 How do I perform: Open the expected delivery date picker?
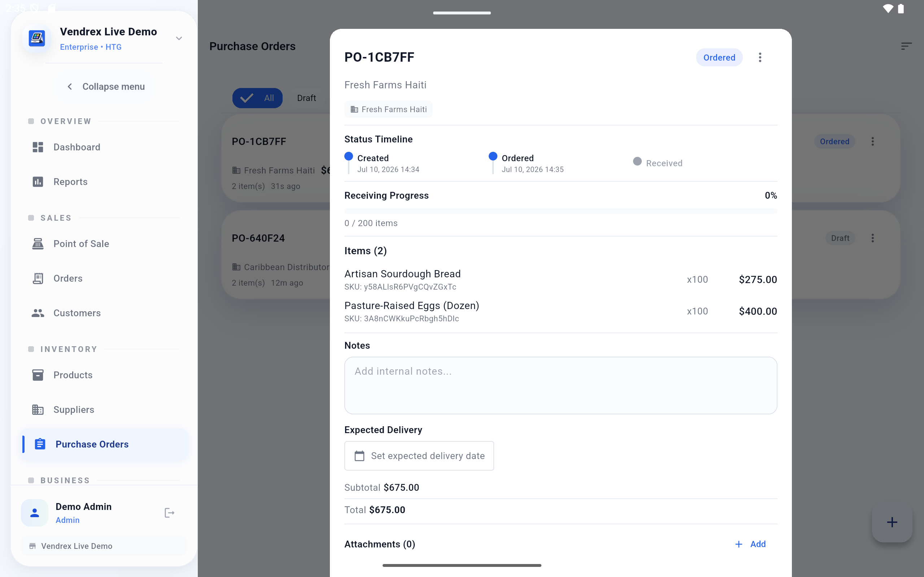(419, 455)
